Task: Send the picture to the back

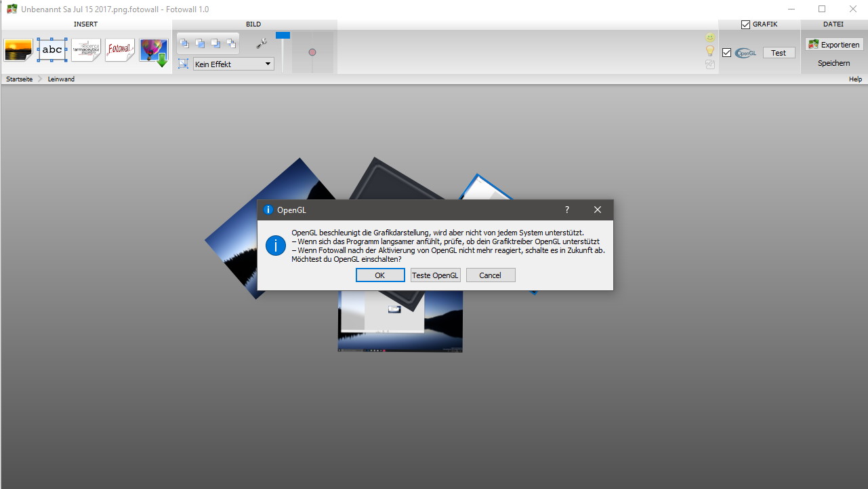Action: tap(231, 43)
